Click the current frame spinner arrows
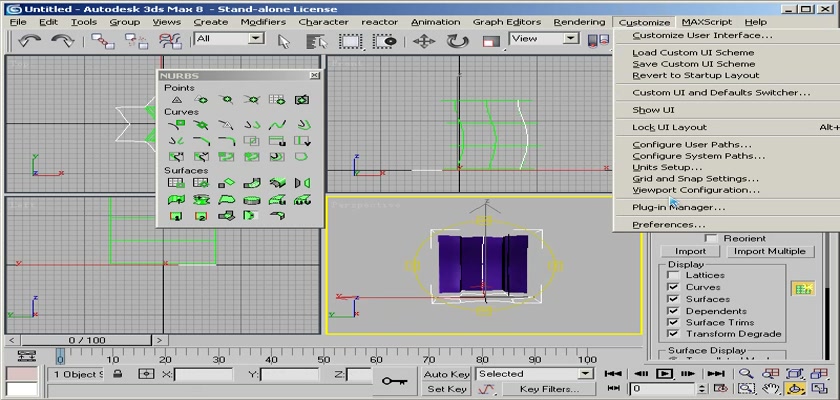840x400 pixels. (703, 389)
